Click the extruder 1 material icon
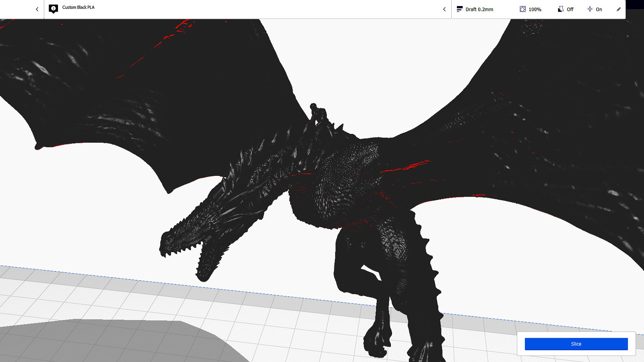The width and height of the screenshot is (644, 362). 53,9
